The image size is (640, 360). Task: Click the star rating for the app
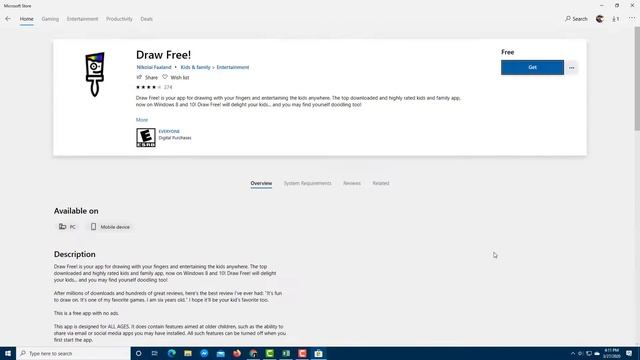pos(149,87)
